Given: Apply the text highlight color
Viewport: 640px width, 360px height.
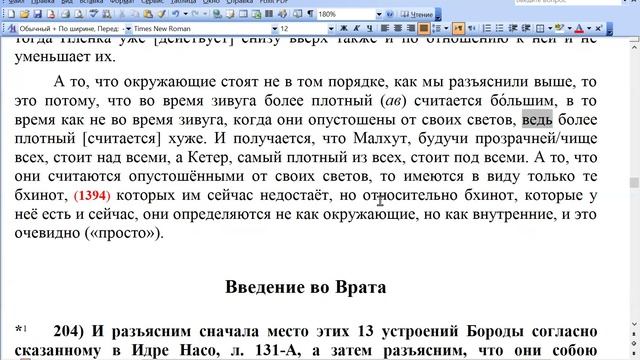Looking at the screenshot, I should pos(559,28).
